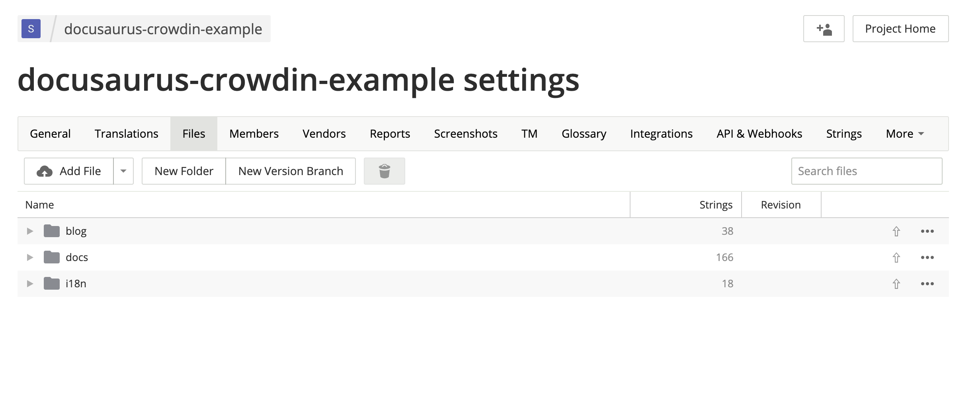Click the New Folder button

184,171
